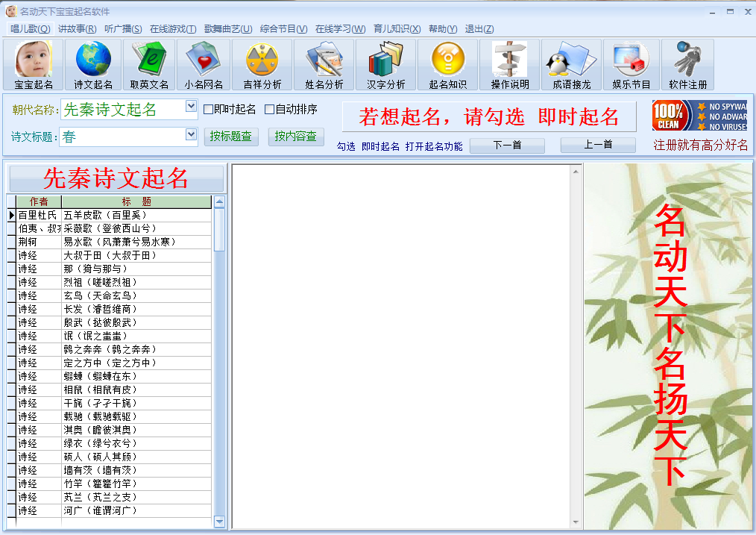Click the 作者 column header
This screenshot has width=756, height=535.
[39, 201]
